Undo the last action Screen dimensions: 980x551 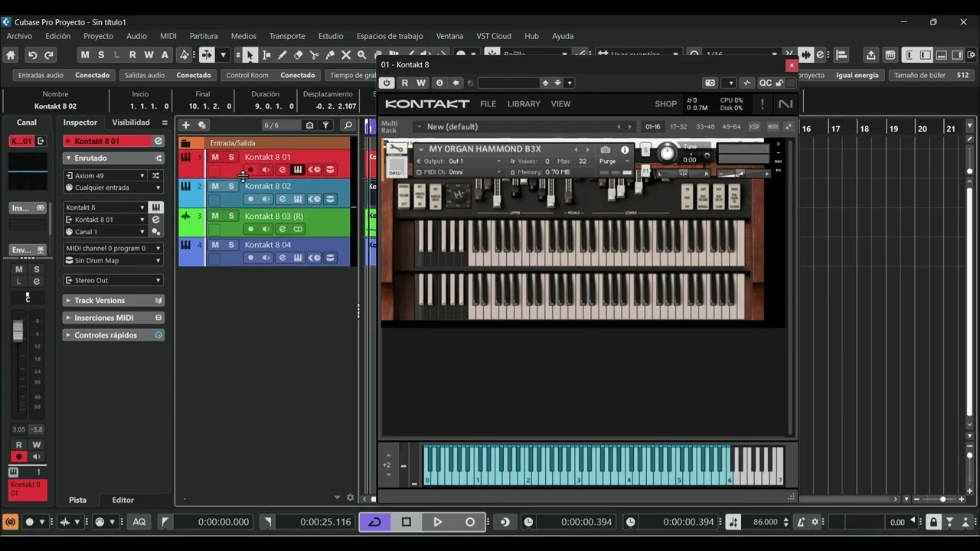(x=32, y=54)
